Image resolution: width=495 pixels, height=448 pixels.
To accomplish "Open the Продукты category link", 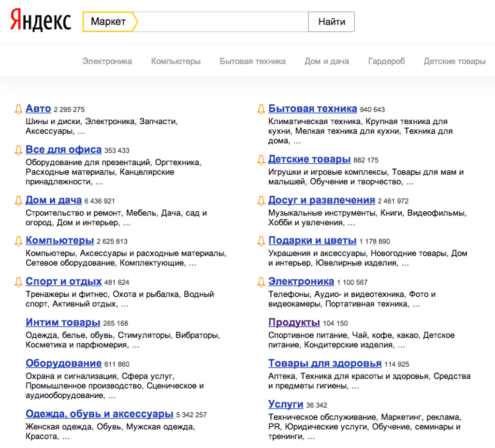I will [294, 322].
